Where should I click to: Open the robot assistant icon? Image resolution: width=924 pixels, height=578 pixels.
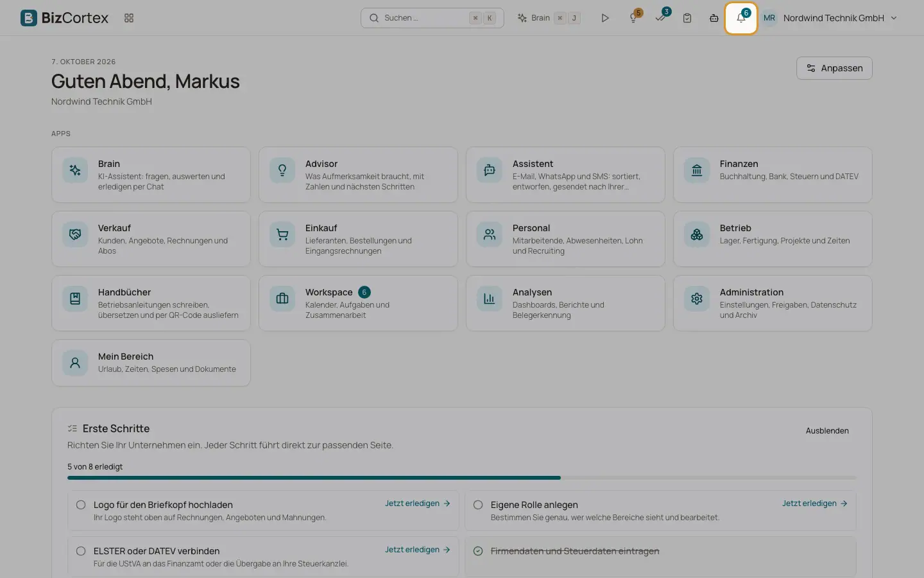(x=714, y=18)
